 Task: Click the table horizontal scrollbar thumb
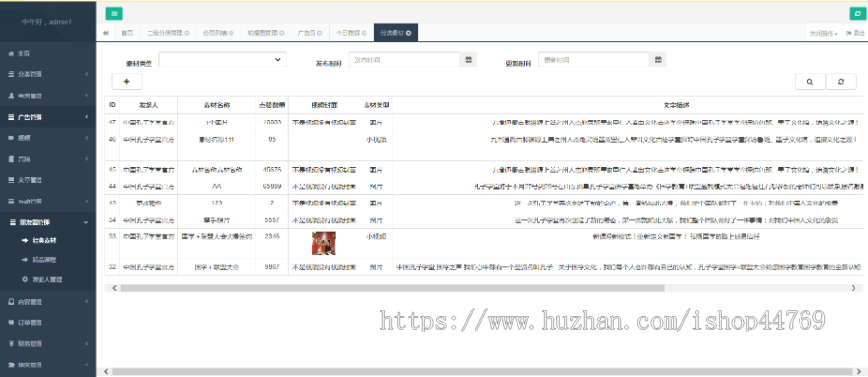392,288
